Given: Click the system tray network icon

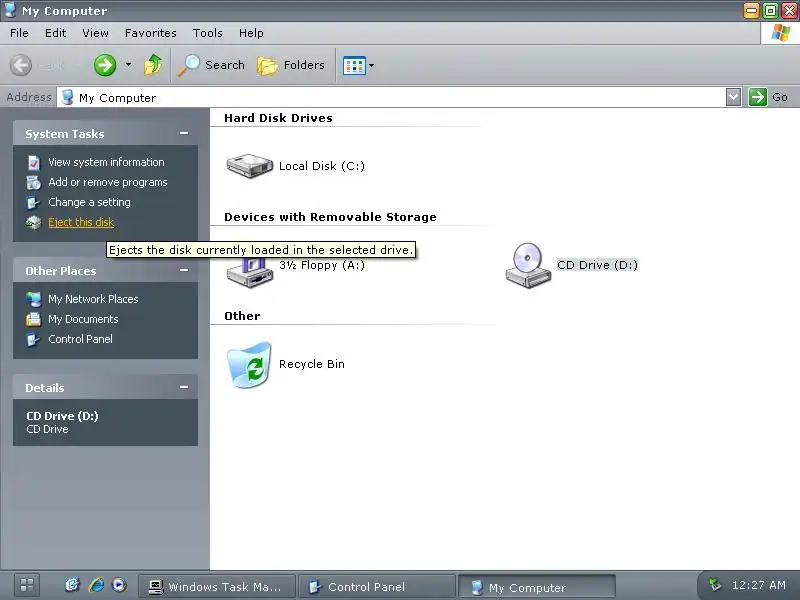Looking at the screenshot, I should 715,584.
